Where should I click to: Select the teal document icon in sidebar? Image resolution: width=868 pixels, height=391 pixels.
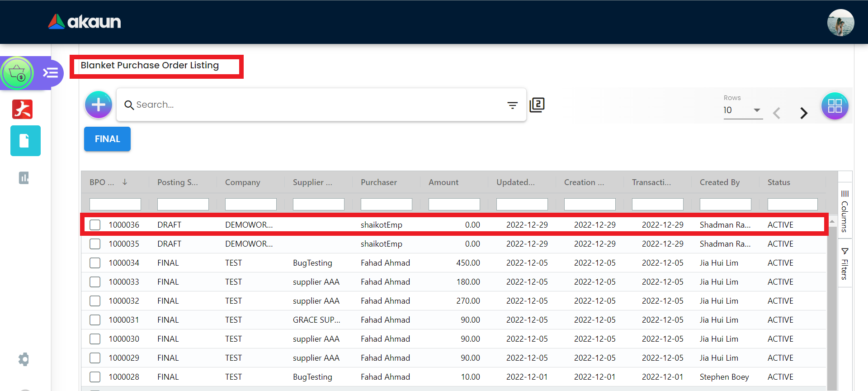point(25,141)
